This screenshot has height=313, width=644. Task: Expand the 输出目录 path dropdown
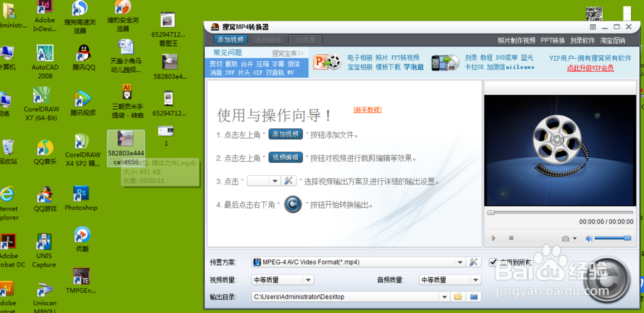(444, 296)
